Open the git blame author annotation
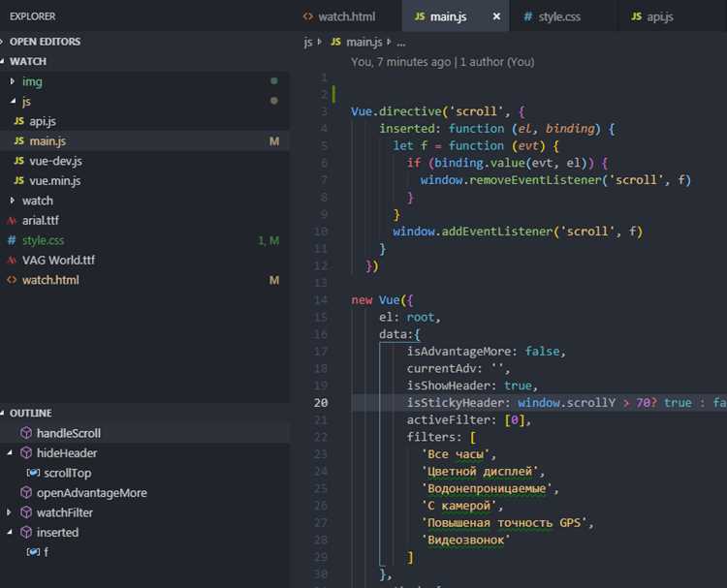Screen dimensions: 727x588 (442, 62)
